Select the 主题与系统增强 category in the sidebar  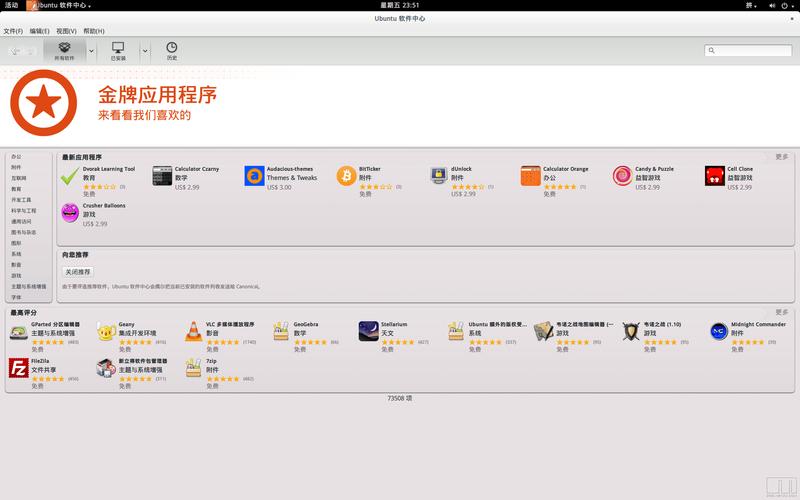tap(29, 286)
